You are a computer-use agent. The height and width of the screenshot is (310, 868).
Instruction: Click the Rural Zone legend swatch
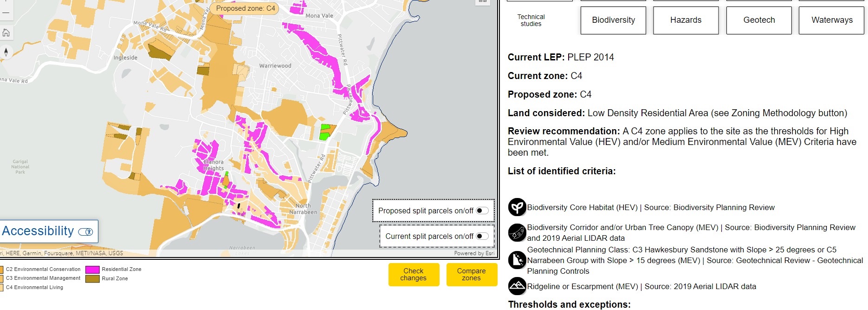[92, 279]
